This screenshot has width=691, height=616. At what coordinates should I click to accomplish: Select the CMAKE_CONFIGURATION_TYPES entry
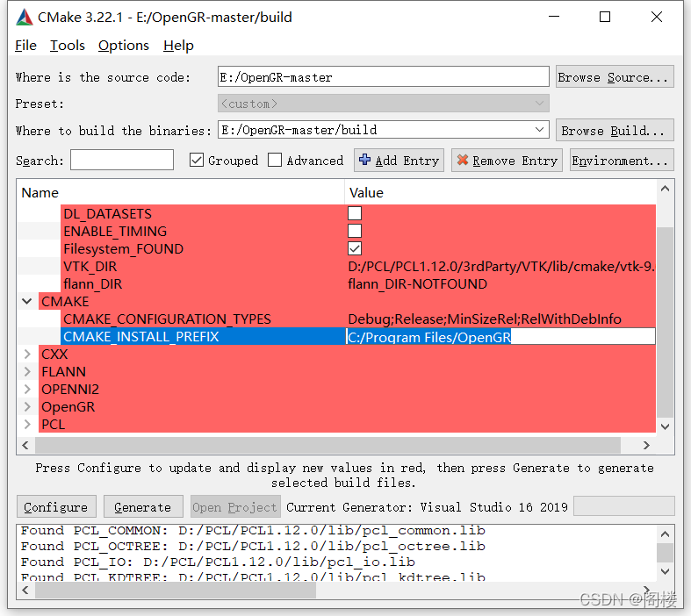point(167,319)
